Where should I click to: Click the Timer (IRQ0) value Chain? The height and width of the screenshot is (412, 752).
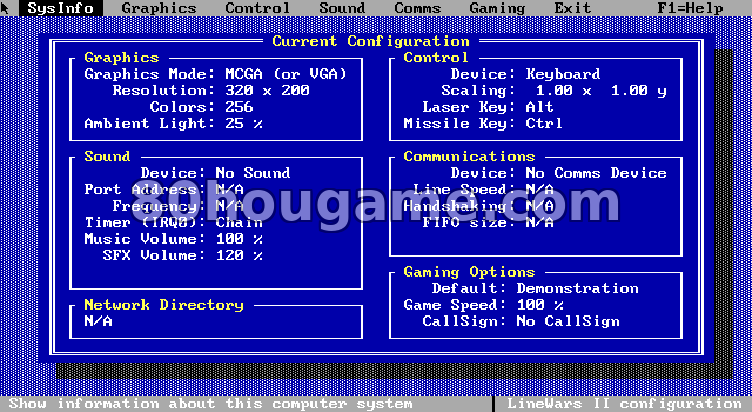pyautogui.click(x=239, y=222)
